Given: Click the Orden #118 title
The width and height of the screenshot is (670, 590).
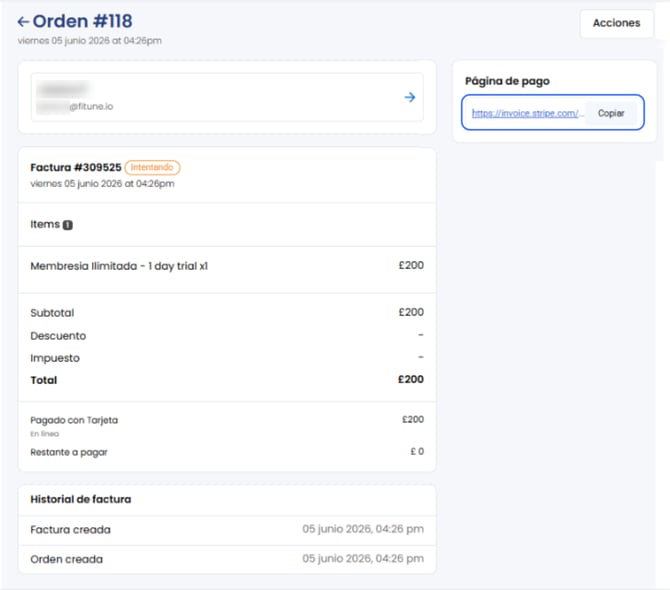Looking at the screenshot, I should (82, 21).
